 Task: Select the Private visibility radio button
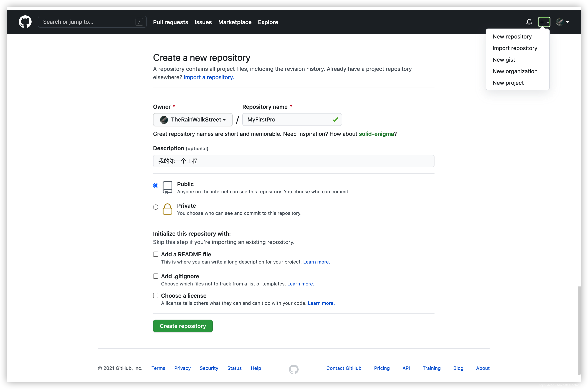coord(155,207)
